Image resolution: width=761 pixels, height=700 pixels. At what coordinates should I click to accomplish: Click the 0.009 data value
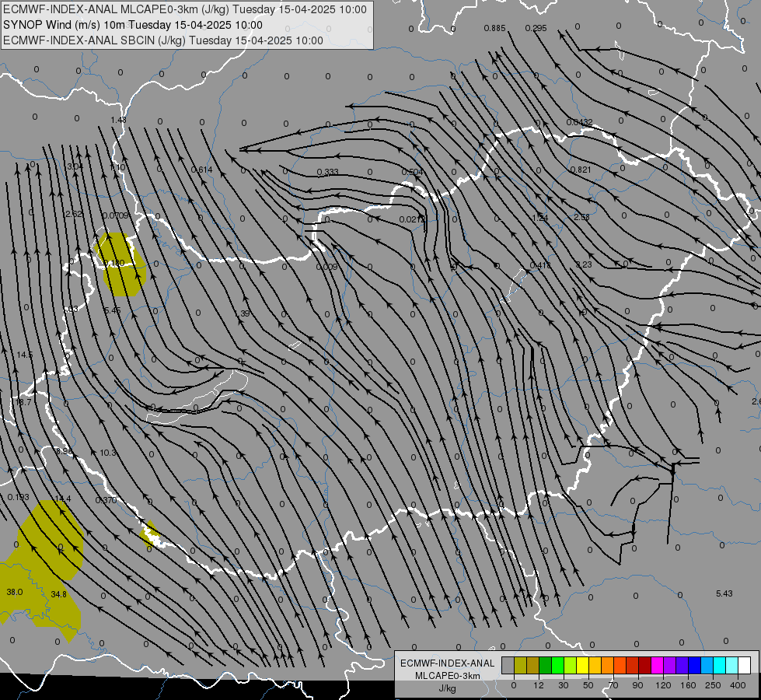point(326,268)
